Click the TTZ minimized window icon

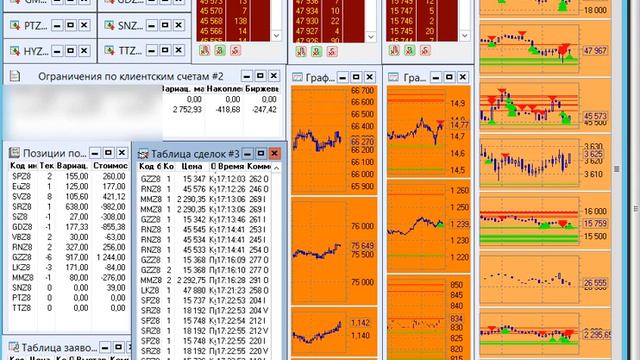coord(109,51)
